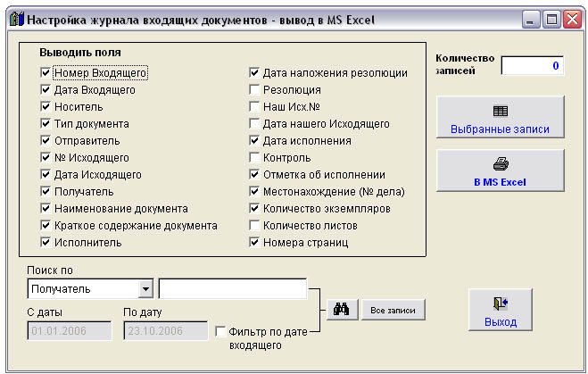The width and height of the screenshot is (588, 374).
Task: Toggle Дата Исходящего checkbox
Action: 46,174
